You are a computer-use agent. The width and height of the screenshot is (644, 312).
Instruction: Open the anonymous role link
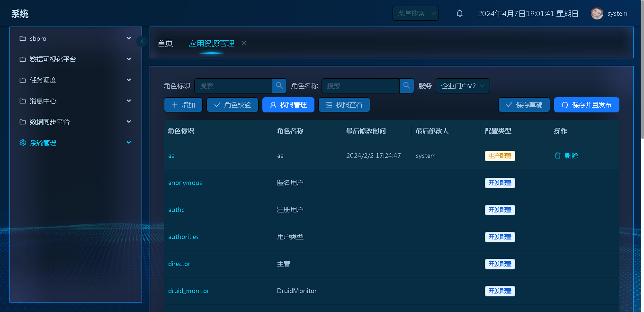point(185,183)
